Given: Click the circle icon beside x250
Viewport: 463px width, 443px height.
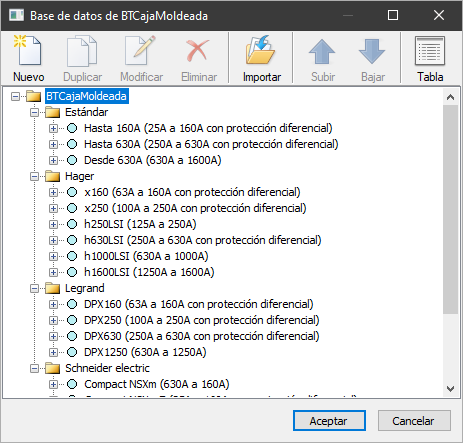Looking at the screenshot, I should (72, 208).
